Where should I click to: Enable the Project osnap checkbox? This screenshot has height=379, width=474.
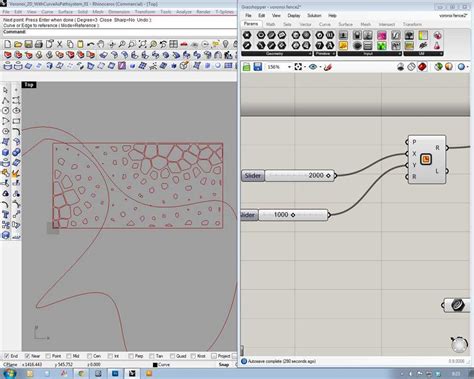[x=214, y=356]
